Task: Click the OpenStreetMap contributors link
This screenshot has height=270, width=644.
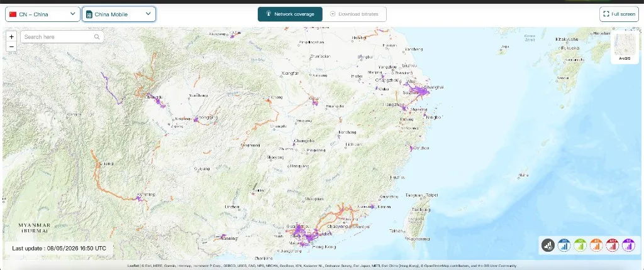Action: [448, 266]
